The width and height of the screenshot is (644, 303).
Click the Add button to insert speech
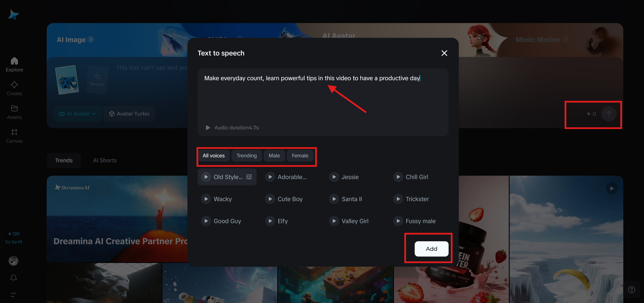click(x=431, y=249)
